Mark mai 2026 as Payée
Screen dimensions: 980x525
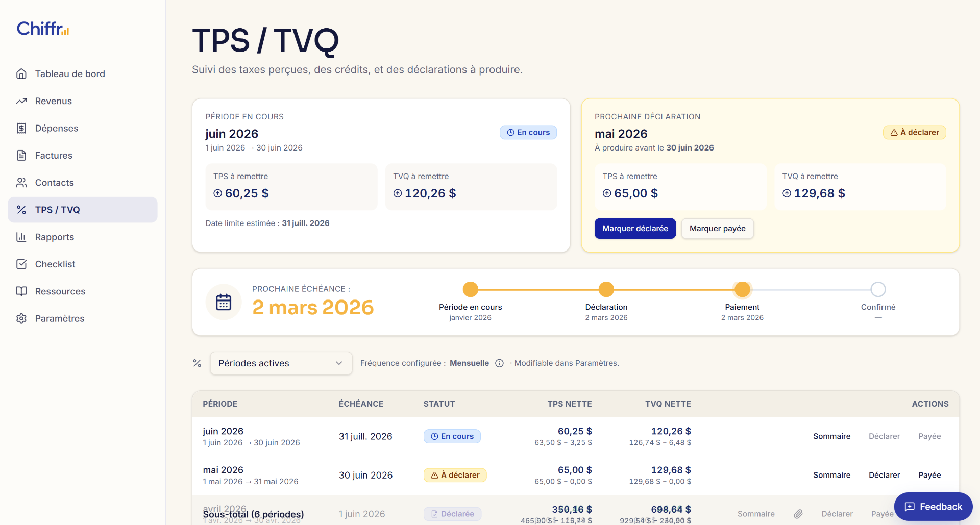click(929, 475)
